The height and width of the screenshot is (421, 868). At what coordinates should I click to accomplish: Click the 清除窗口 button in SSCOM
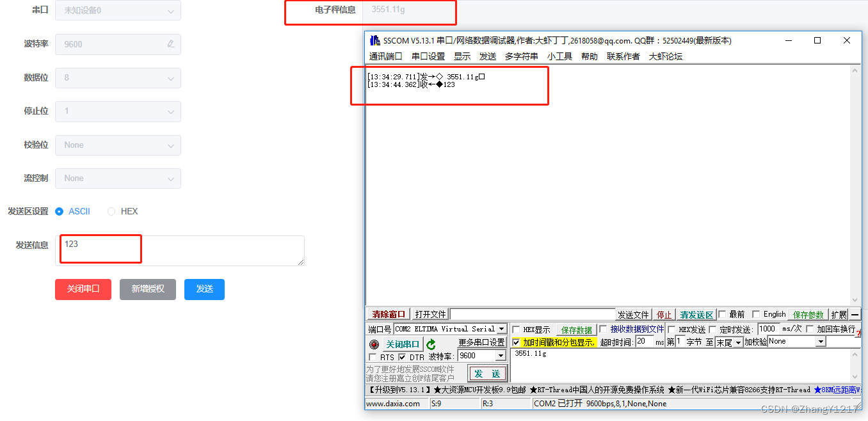[x=389, y=314]
